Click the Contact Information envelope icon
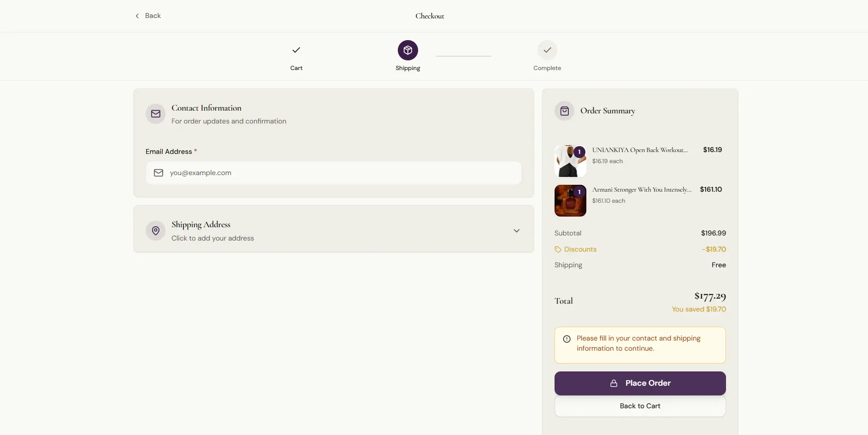This screenshot has width=868, height=435. tap(155, 114)
